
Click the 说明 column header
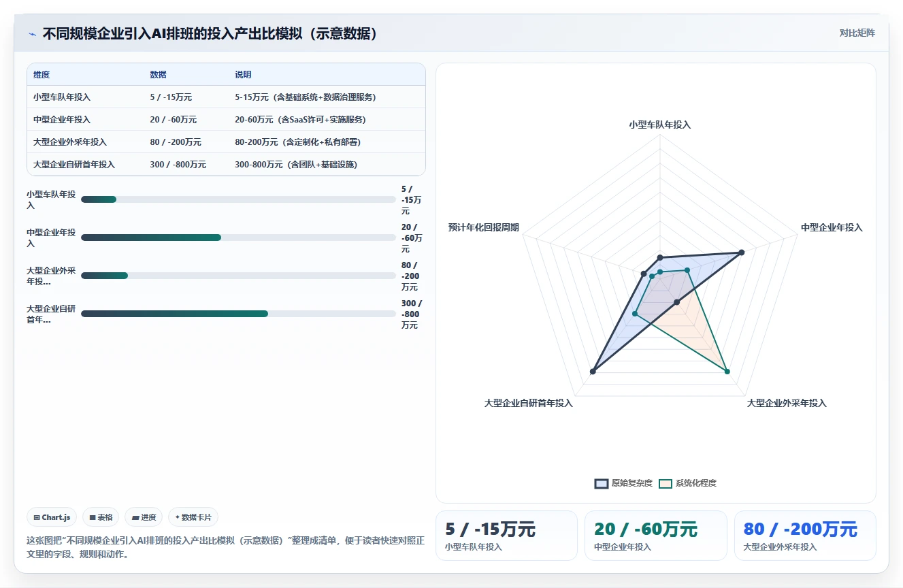tap(244, 75)
